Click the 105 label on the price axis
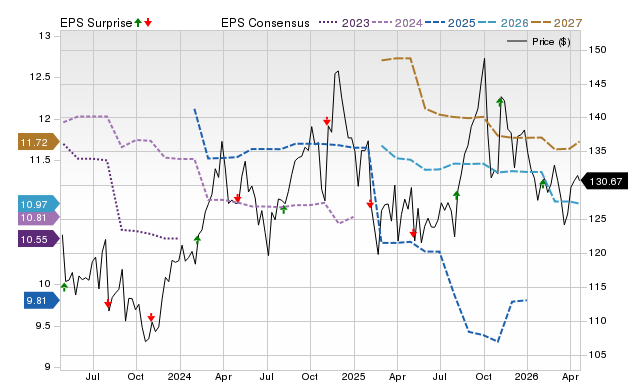The image size is (640, 382). tap(597, 355)
